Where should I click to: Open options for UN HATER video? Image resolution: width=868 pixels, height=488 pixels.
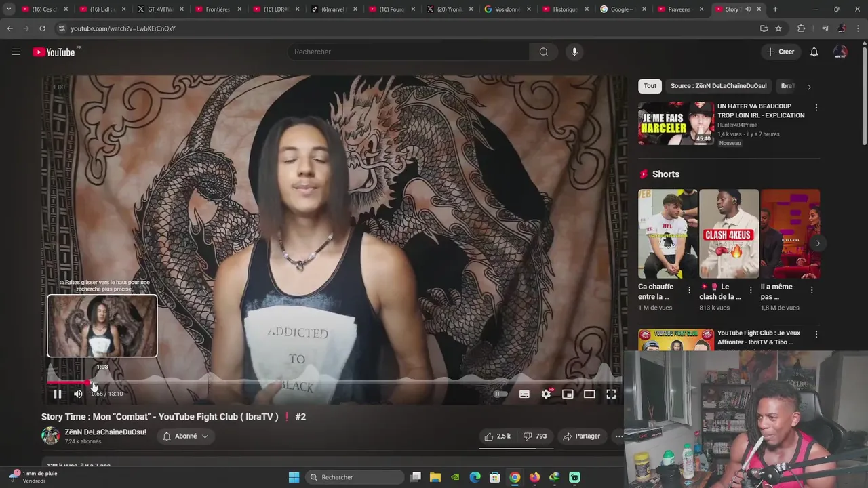[816, 108]
